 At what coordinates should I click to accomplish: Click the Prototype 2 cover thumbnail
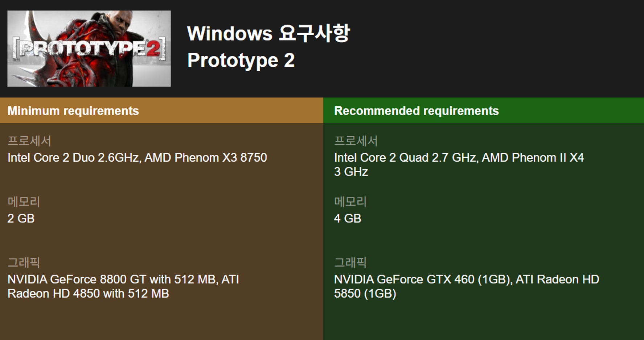pos(89,48)
